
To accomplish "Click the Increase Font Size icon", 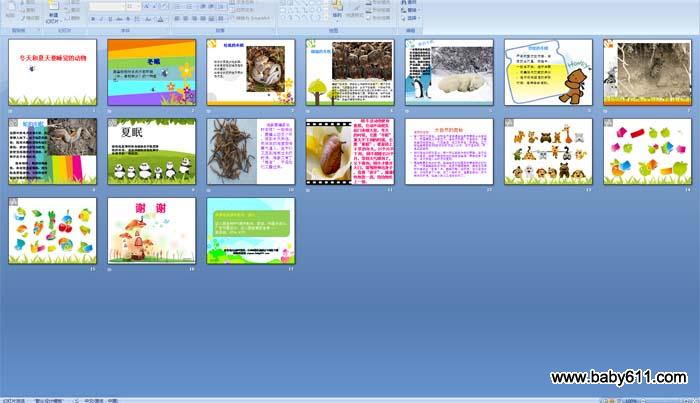I will [146, 6].
